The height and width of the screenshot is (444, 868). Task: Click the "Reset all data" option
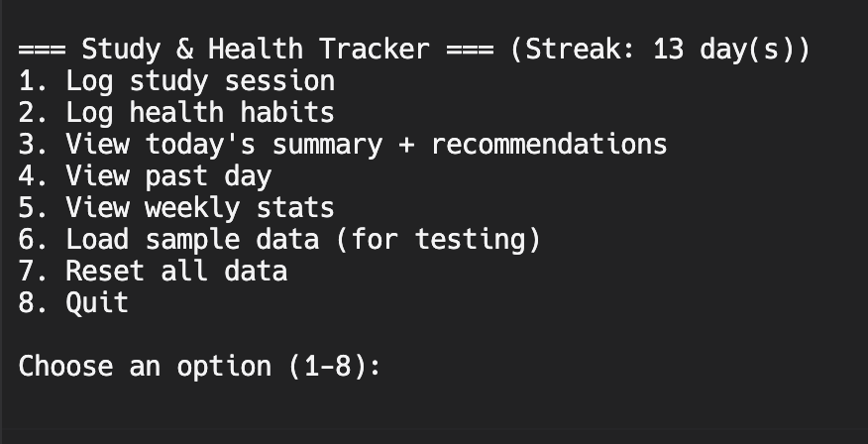click(x=153, y=272)
